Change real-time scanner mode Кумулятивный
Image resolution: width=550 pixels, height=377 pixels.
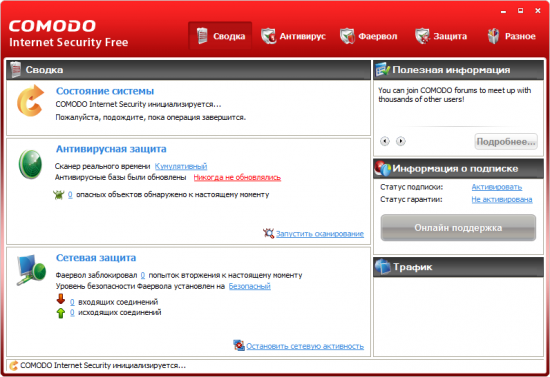click(x=181, y=166)
